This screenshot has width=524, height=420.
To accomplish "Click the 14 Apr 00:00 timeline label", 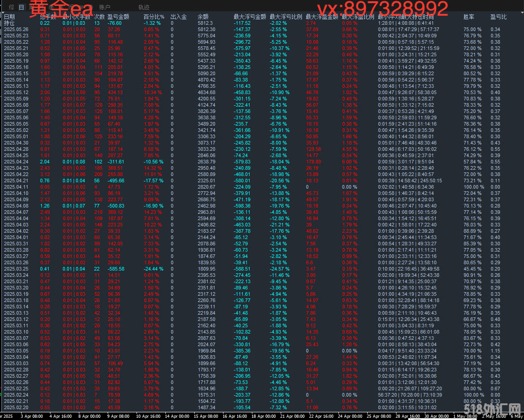I will (176, 416).
